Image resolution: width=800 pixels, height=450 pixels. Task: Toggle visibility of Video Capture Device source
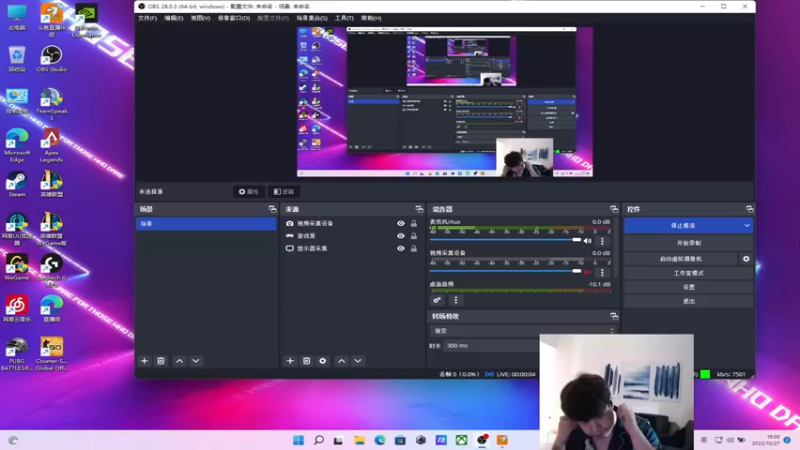(x=401, y=223)
